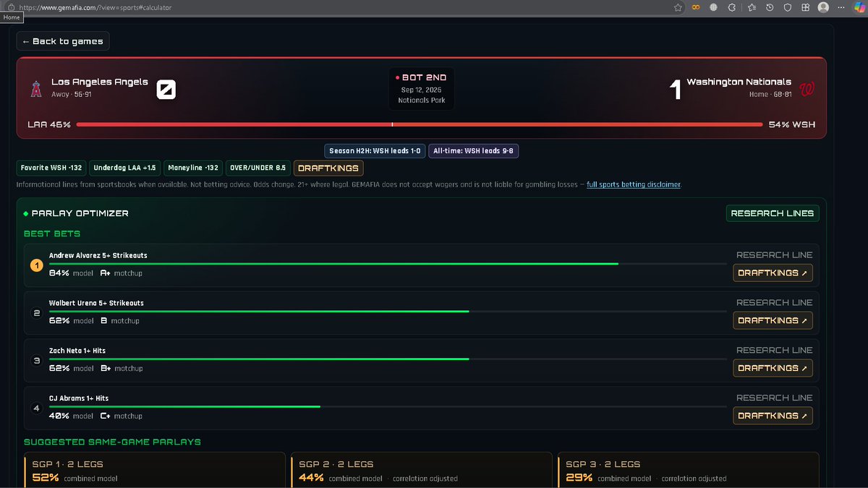Open the Research Lines button in Parlay Optimizer
This screenshot has width=868, height=488.
click(773, 213)
